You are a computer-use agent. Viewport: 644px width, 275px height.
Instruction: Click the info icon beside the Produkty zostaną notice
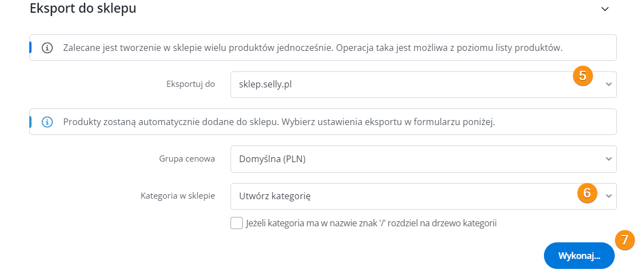coord(48,122)
